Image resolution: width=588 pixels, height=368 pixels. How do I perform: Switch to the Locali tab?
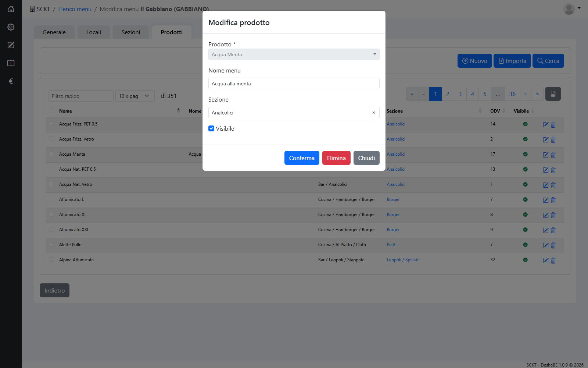click(x=94, y=32)
